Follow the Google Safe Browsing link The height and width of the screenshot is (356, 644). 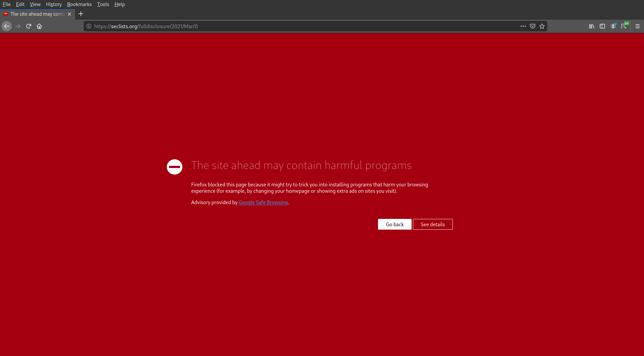coord(263,202)
